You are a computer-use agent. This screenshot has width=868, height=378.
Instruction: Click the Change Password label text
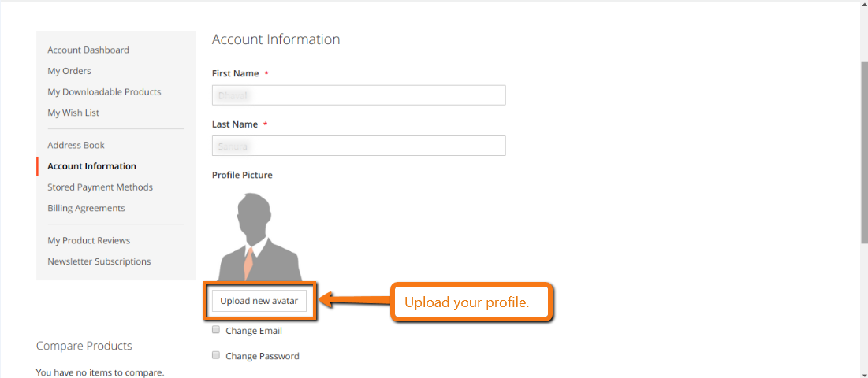point(263,356)
